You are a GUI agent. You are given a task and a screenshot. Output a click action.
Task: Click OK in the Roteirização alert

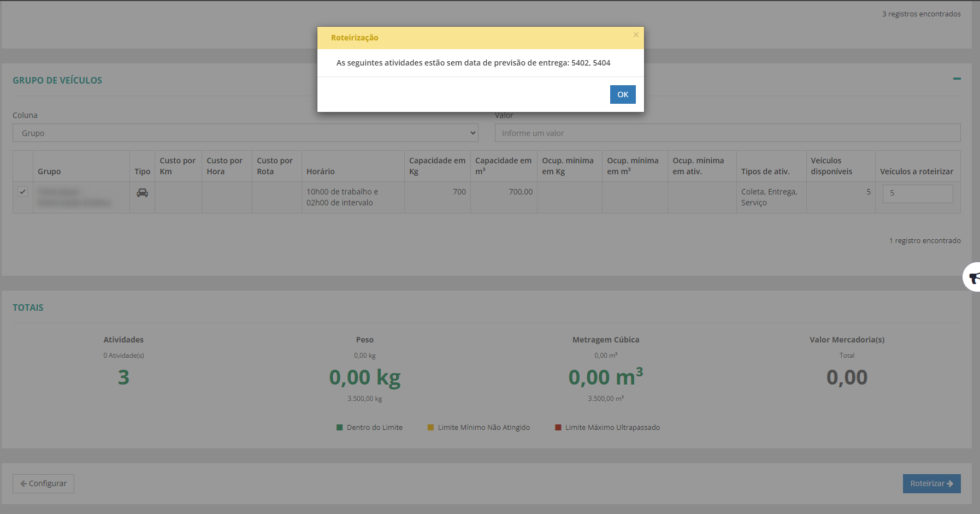[622, 94]
